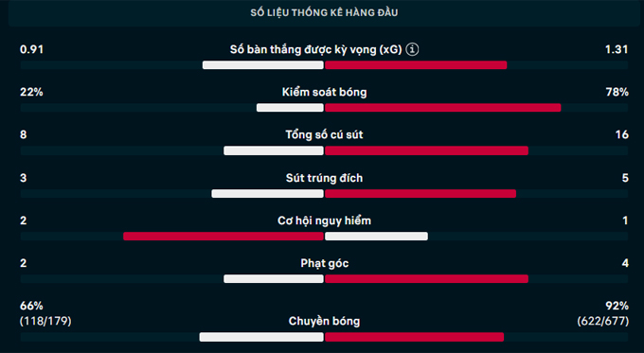Click the red Cơ hội nguy hiểm bar
The height and width of the screenshot is (353, 644).
pos(224,236)
